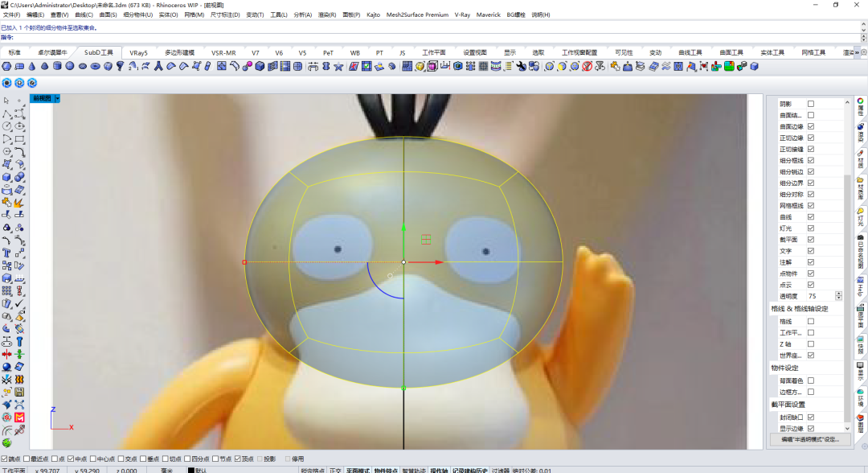Open the 前视图 viewport dropdown arrow

point(57,99)
